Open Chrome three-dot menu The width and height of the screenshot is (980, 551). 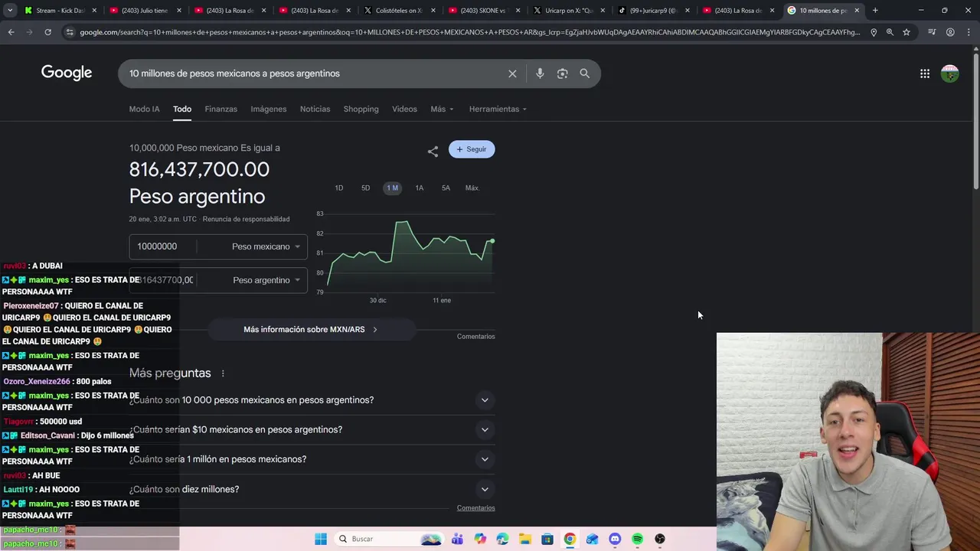pyautogui.click(x=969, y=32)
